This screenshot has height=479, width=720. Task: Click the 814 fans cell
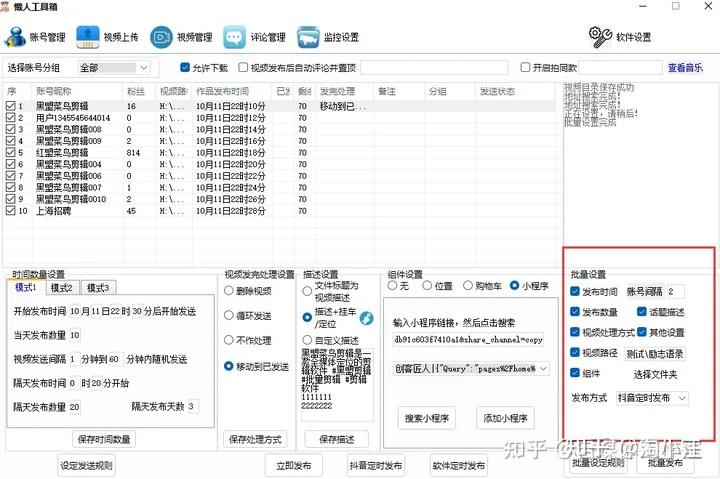point(140,152)
